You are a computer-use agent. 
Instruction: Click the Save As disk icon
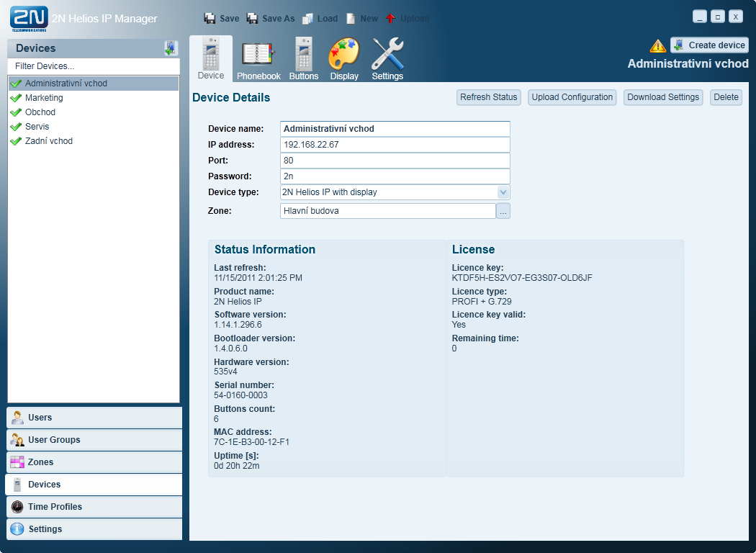pyautogui.click(x=252, y=18)
